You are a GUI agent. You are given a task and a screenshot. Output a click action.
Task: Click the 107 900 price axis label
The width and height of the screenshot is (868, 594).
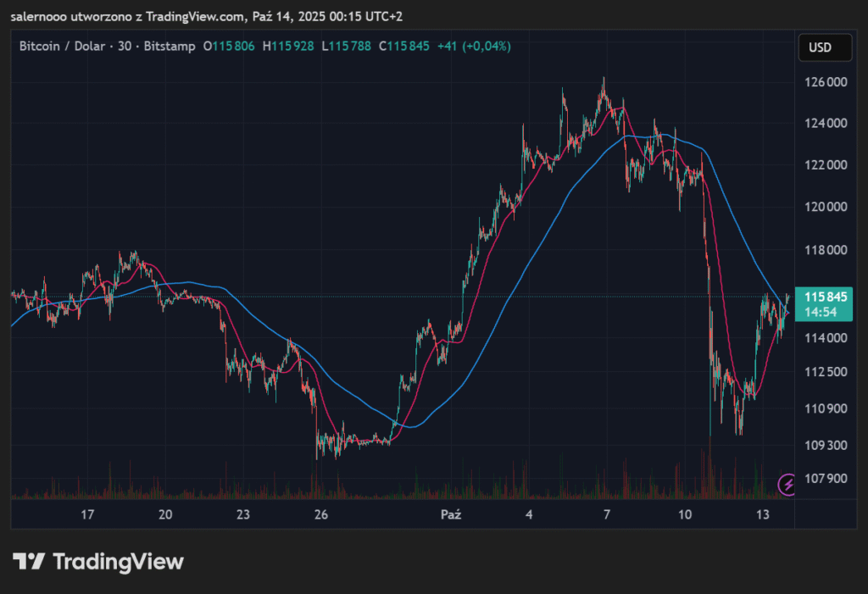[x=826, y=478]
